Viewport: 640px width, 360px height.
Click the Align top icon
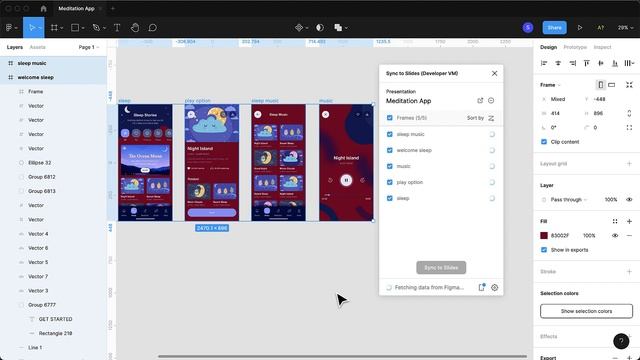(x=587, y=63)
